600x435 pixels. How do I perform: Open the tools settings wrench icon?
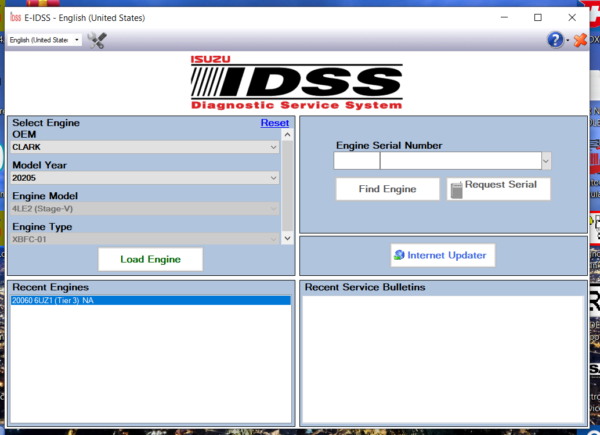click(x=97, y=40)
